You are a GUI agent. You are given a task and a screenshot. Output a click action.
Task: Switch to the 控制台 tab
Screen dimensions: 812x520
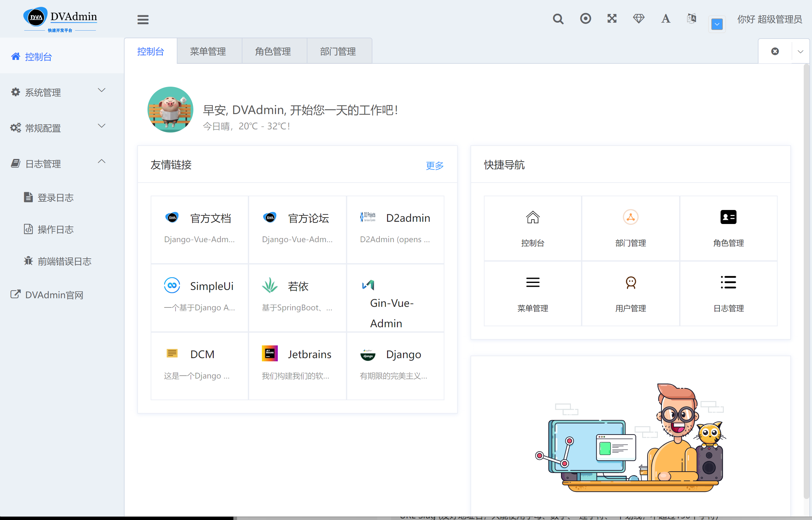[x=151, y=51]
